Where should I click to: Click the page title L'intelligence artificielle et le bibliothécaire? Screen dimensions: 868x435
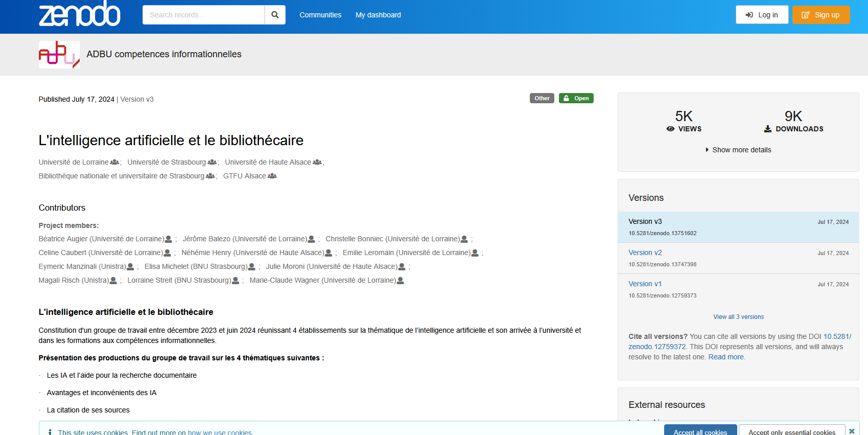(171, 140)
